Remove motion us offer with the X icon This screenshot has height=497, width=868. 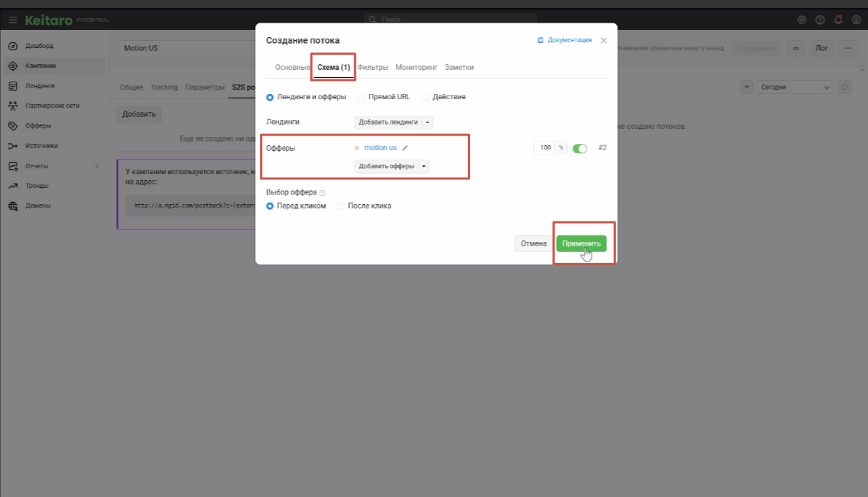click(x=356, y=148)
